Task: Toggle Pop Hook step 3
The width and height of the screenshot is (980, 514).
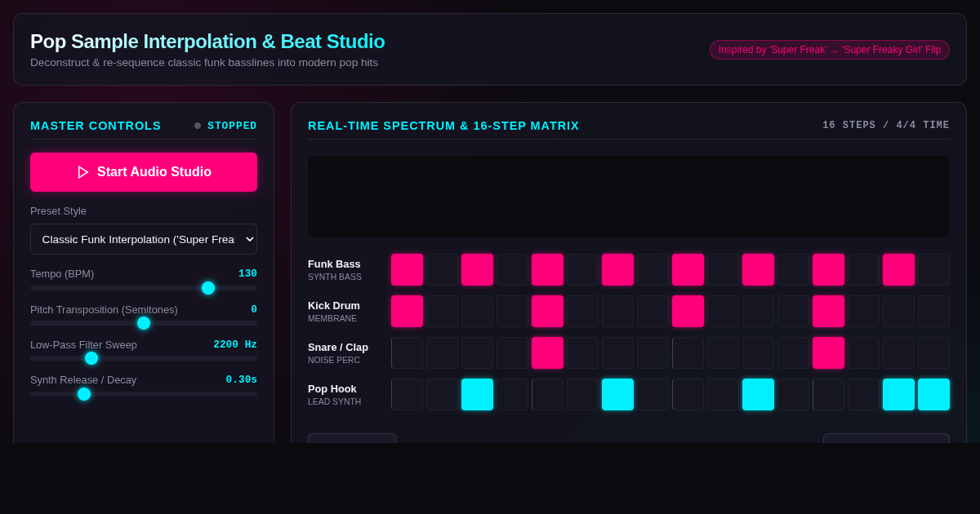Action: pyautogui.click(x=477, y=394)
